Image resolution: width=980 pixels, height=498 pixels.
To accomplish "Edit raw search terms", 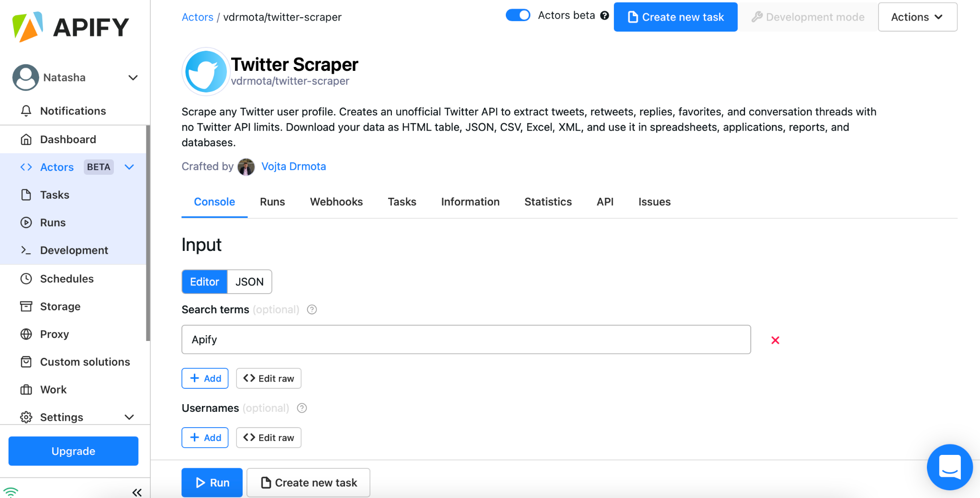I will 268,379.
